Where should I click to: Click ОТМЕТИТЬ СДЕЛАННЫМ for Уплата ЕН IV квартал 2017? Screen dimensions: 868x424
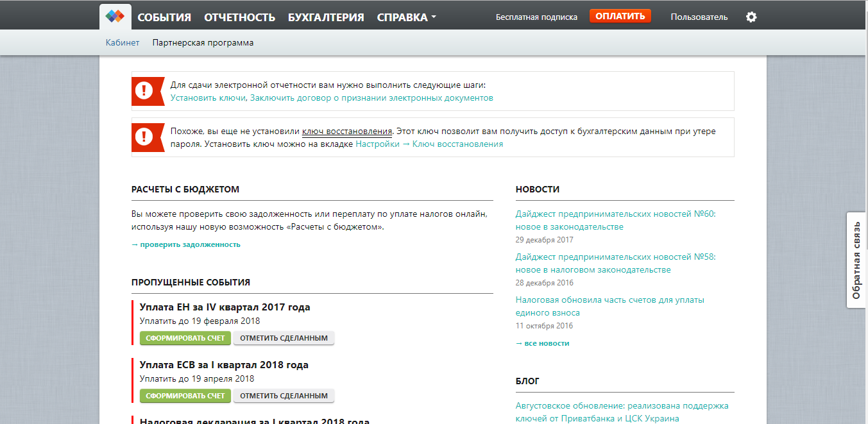(x=284, y=338)
